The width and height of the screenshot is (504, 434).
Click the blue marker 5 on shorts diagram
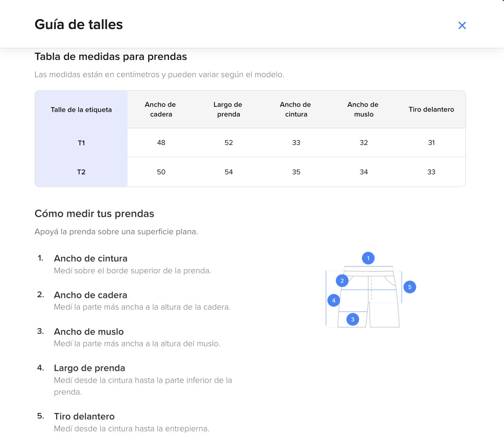coord(409,287)
